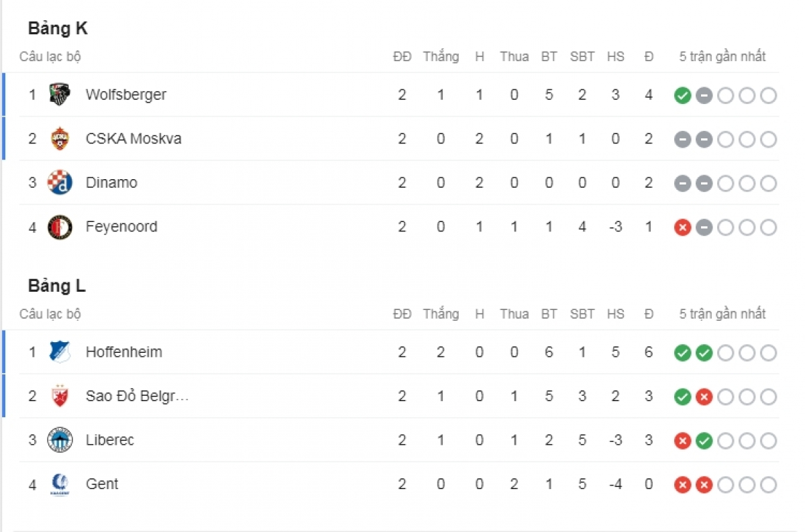The width and height of the screenshot is (805, 532).
Task: Open the Hoffenheim team name link
Action: tap(123, 352)
